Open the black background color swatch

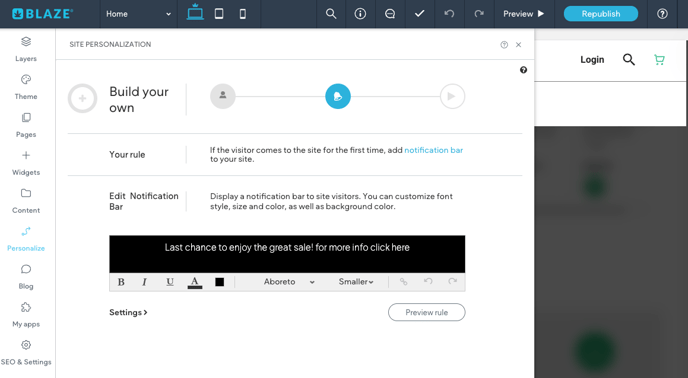[x=219, y=282]
